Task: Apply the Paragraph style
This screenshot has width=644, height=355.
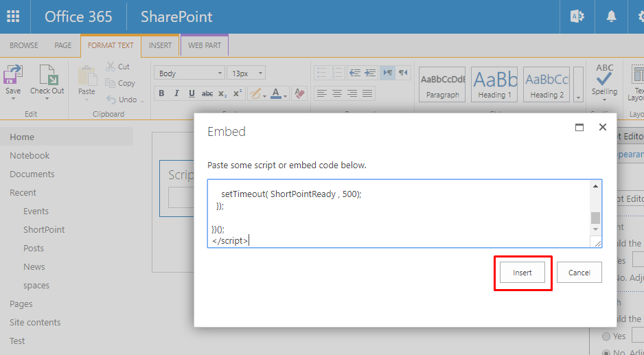Action: pos(442,84)
